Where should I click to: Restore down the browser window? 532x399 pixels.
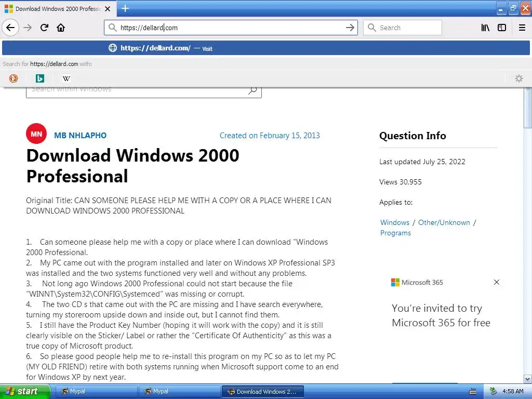(x=513, y=9)
